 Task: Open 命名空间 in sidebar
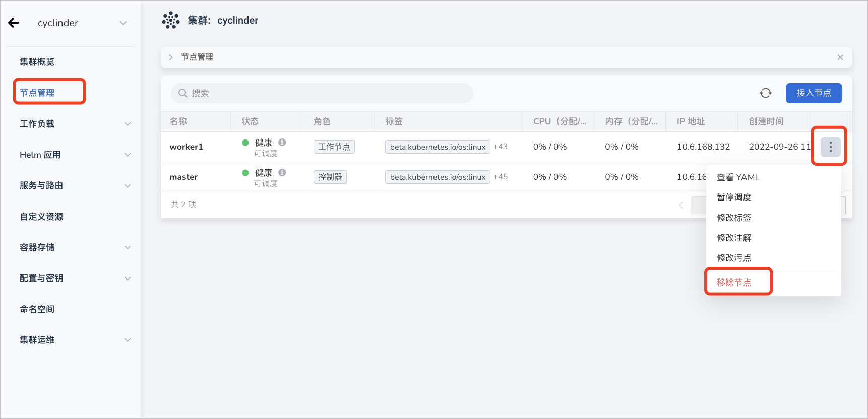pyautogui.click(x=37, y=309)
